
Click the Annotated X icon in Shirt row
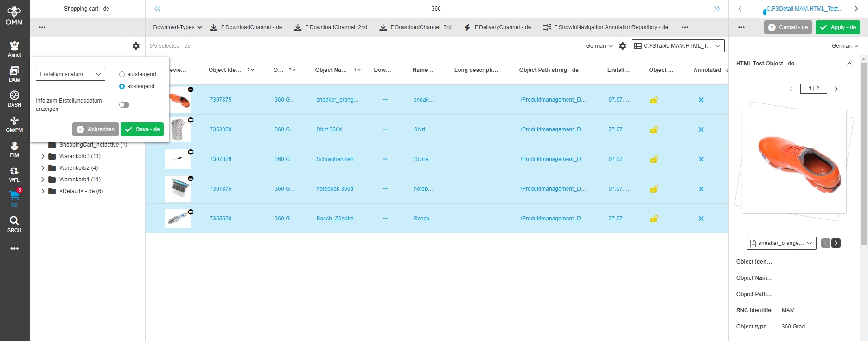(701, 129)
